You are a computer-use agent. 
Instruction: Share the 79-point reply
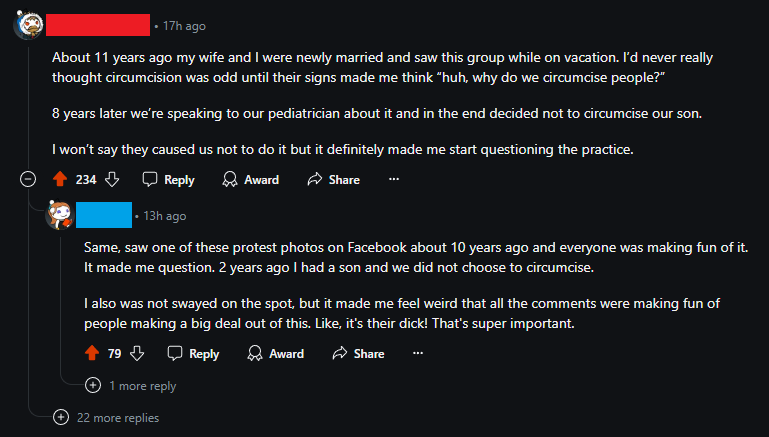click(x=359, y=354)
